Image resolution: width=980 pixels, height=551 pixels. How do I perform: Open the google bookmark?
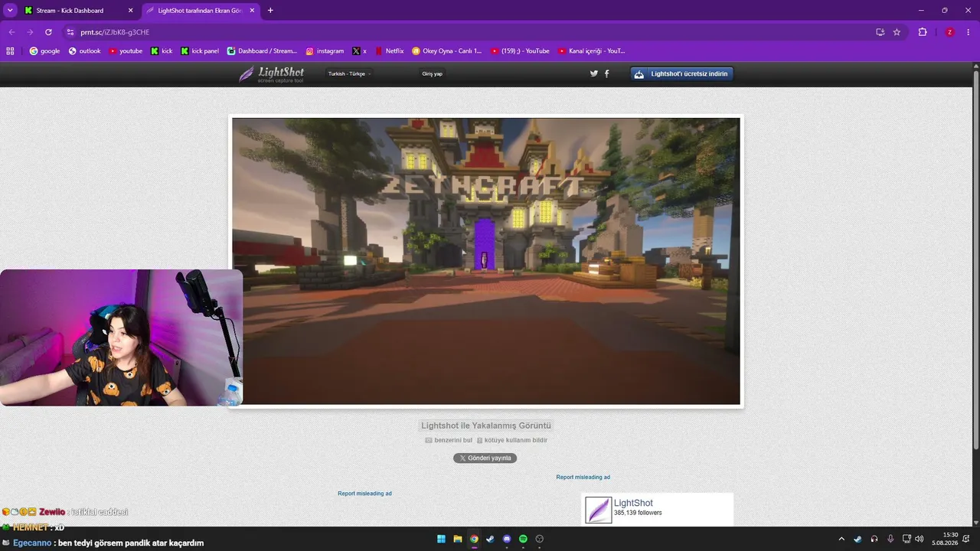pyautogui.click(x=44, y=51)
